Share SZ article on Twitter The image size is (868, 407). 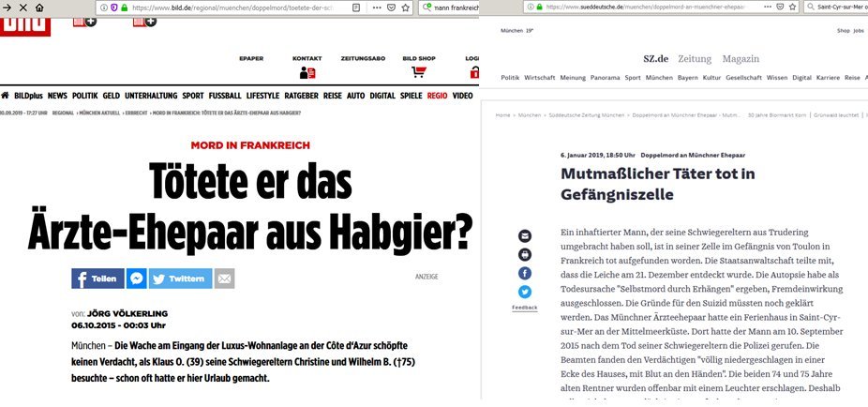(x=525, y=292)
